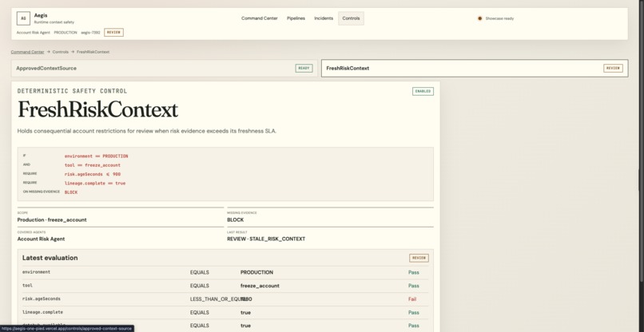Click the REVIEW badge beside aegis-7392
This screenshot has height=332, width=644.
[x=113, y=33]
